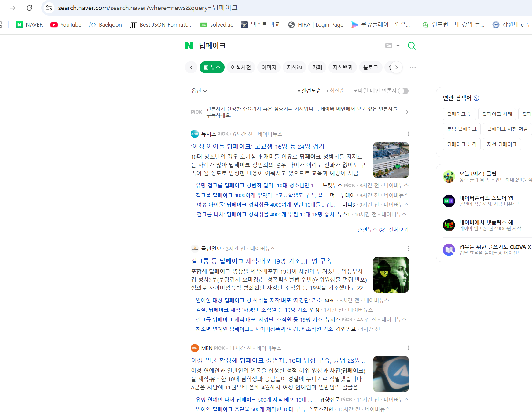Screen dimensions: 532x417
Task: Open more options for 뉴시스 article
Action: pyautogui.click(x=408, y=134)
